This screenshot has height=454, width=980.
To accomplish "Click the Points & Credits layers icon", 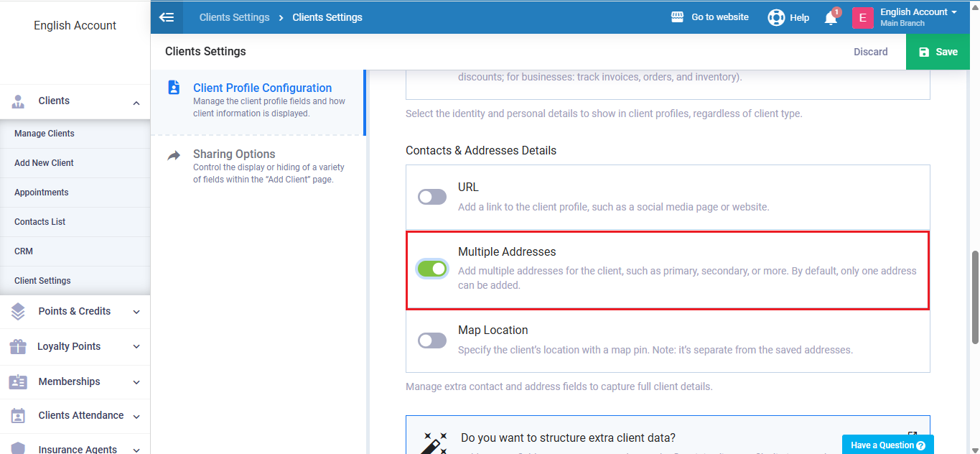I will point(18,312).
